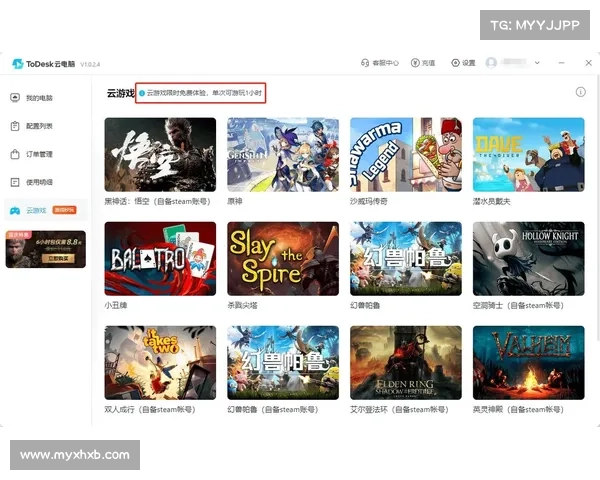Minimize the ToDesk window
This screenshot has height=480, width=600.
pyautogui.click(x=561, y=63)
